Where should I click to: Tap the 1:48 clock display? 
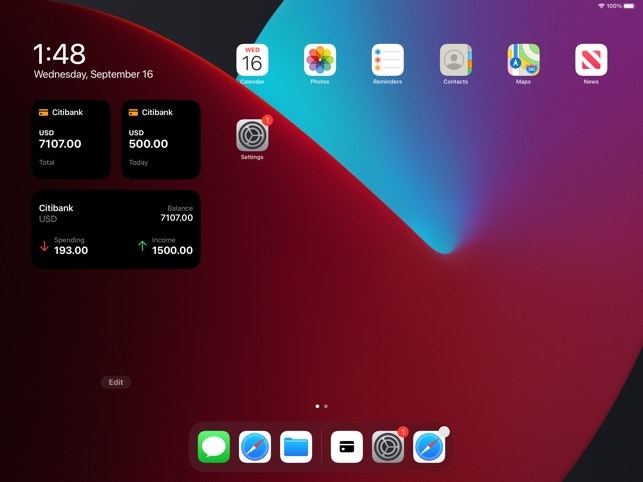59,54
